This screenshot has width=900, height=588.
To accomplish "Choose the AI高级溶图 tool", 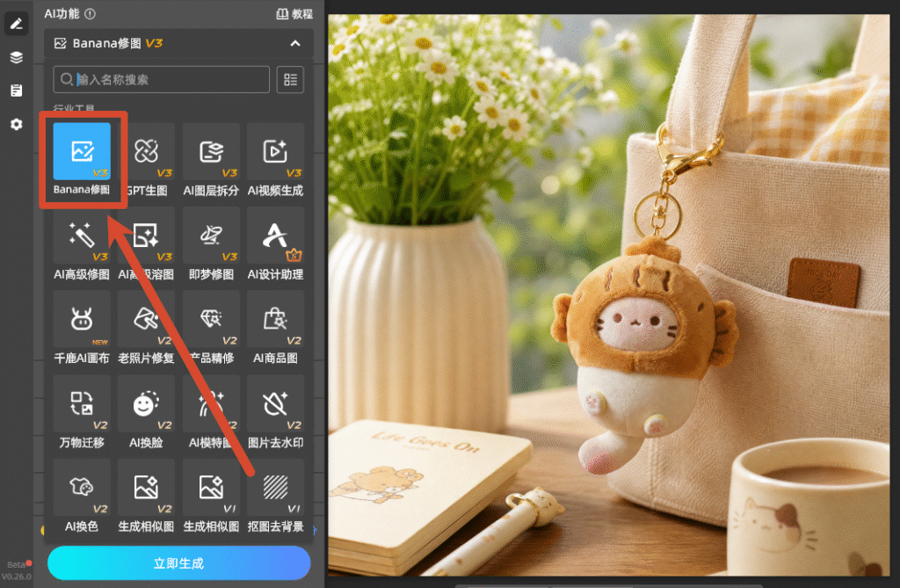I will (147, 243).
